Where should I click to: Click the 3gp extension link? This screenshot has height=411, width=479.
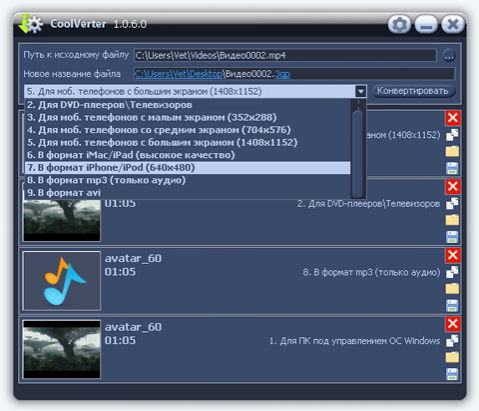coord(283,74)
